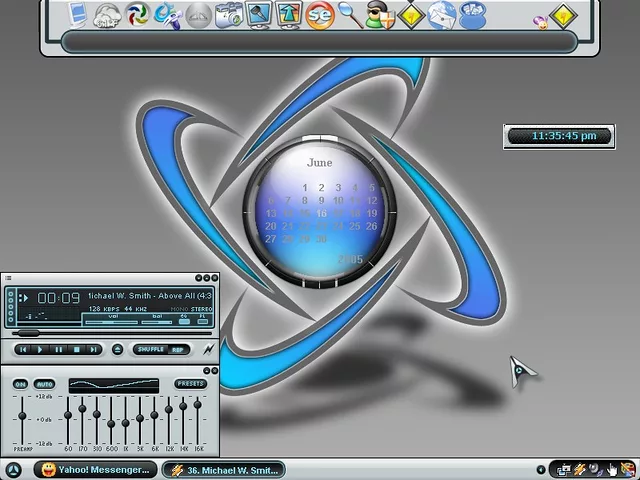Skip to the next track in Winamp
640x480 pixels.
[x=94, y=349]
